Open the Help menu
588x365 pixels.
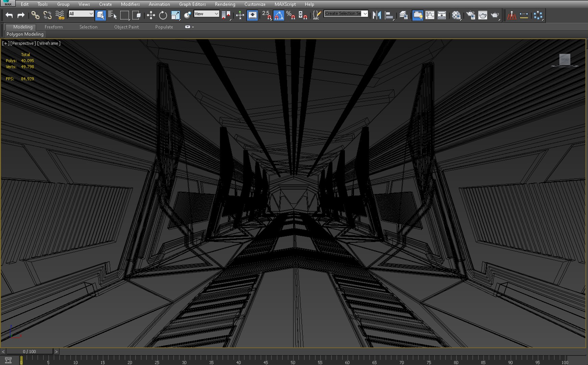[309, 4]
